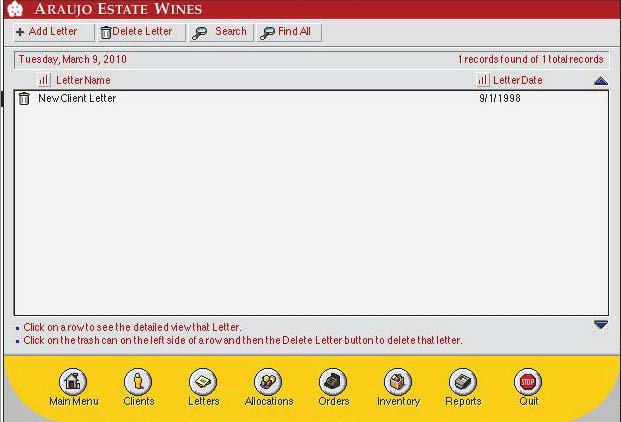Click the records found count text
Screen dimensions: 621x422
[x=530, y=59]
